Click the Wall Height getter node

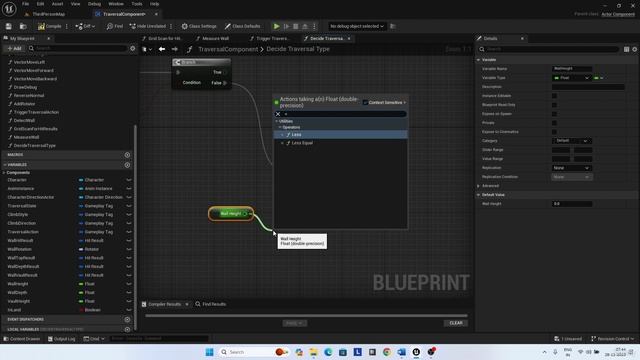click(231, 214)
